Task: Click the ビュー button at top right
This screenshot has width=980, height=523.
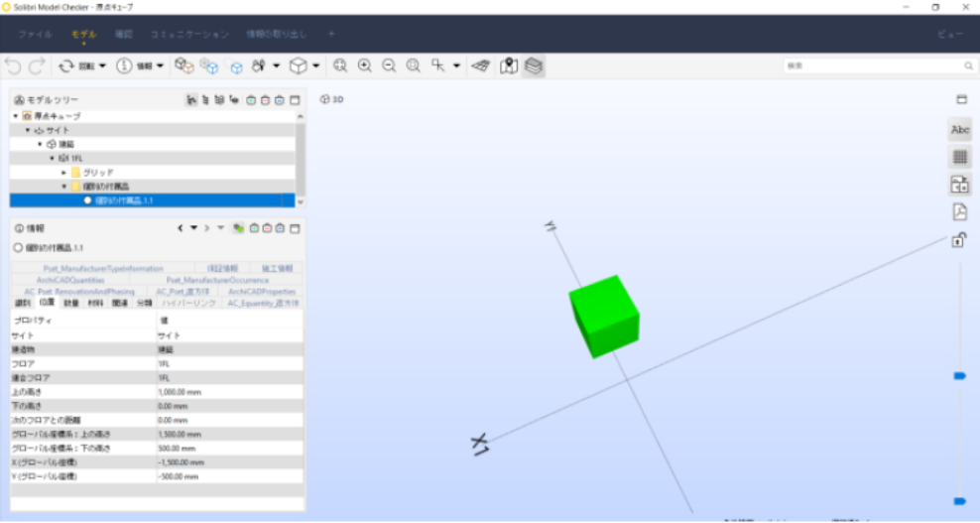Action: (x=950, y=34)
